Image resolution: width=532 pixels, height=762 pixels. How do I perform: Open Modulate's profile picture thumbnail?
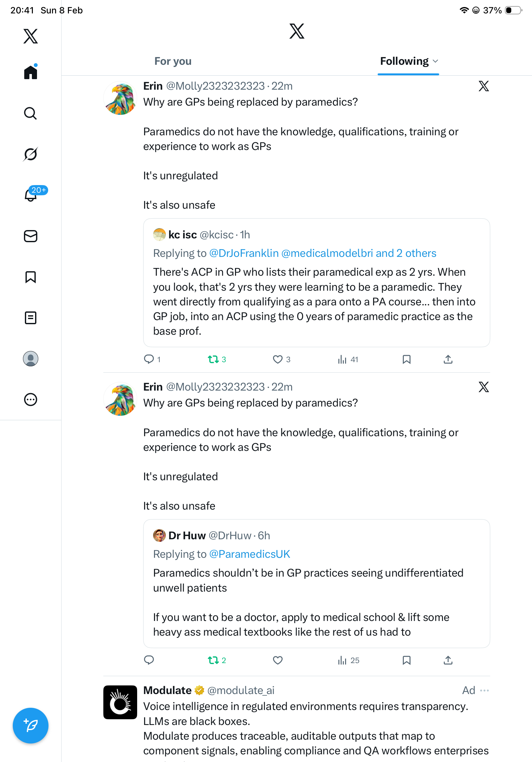click(x=120, y=702)
